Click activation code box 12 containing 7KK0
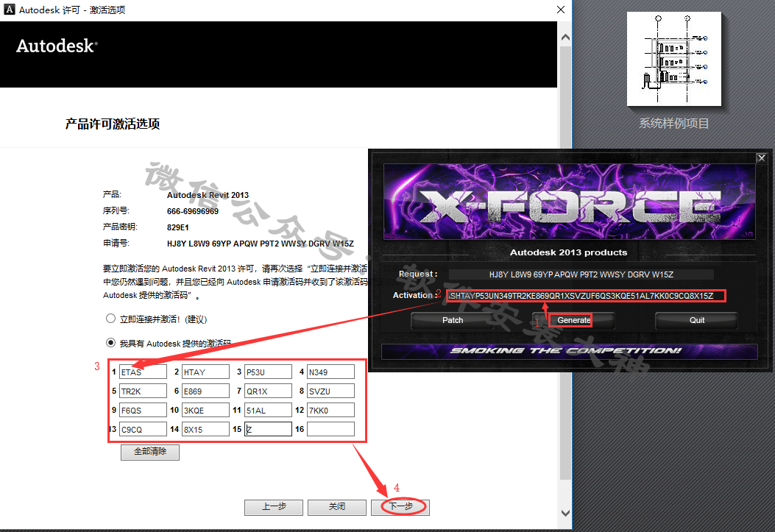Image resolution: width=775 pixels, height=532 pixels. [330, 411]
